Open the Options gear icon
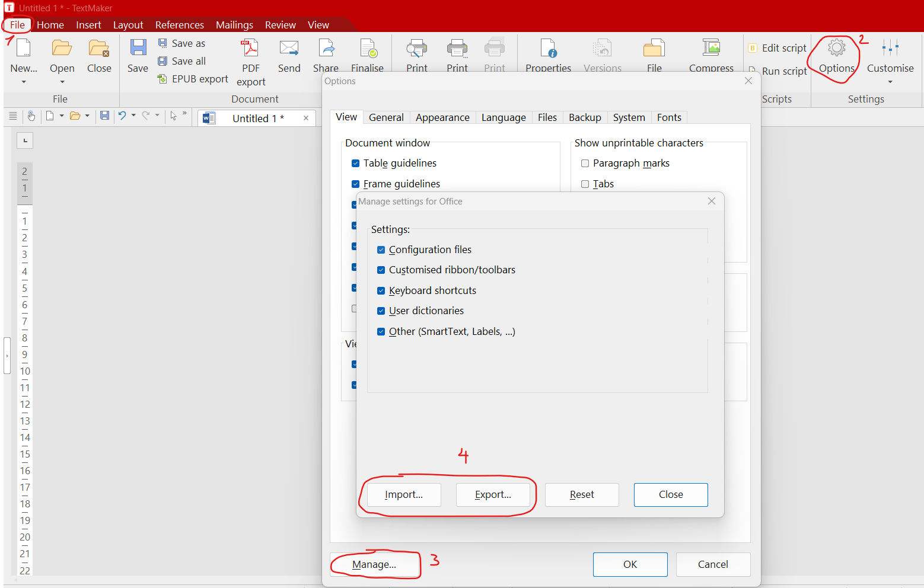 tap(836, 49)
